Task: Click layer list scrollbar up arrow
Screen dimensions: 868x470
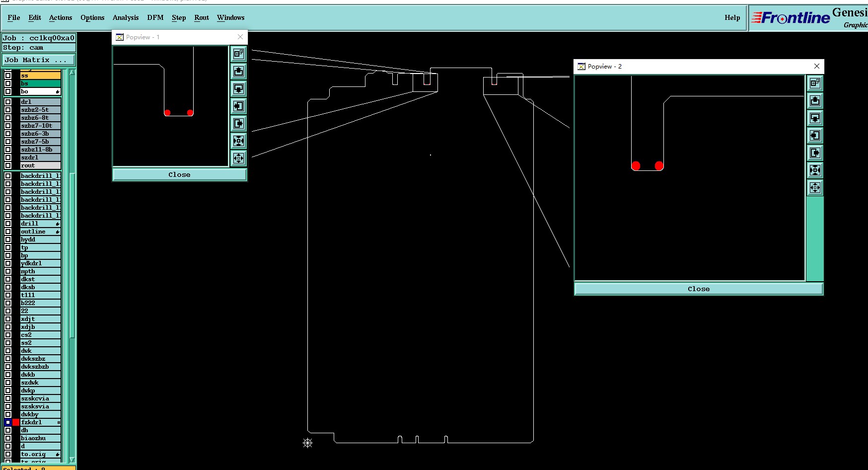Action: pyautogui.click(x=72, y=73)
